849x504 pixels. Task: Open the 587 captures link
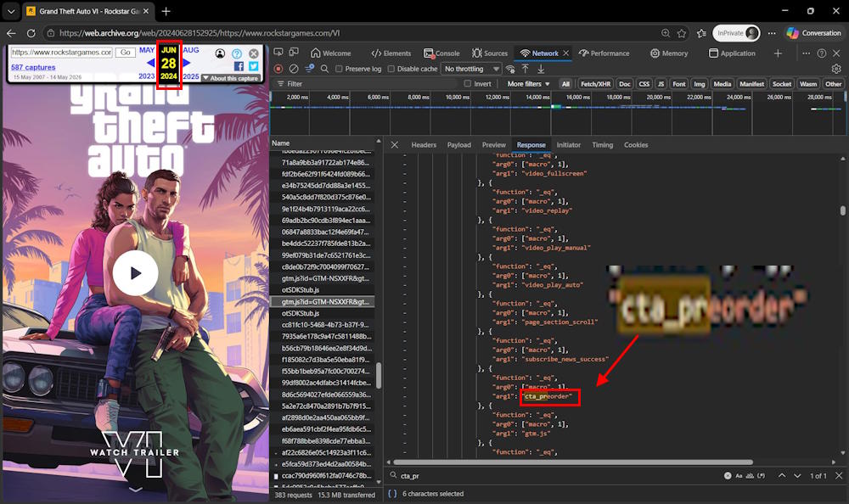coord(33,67)
